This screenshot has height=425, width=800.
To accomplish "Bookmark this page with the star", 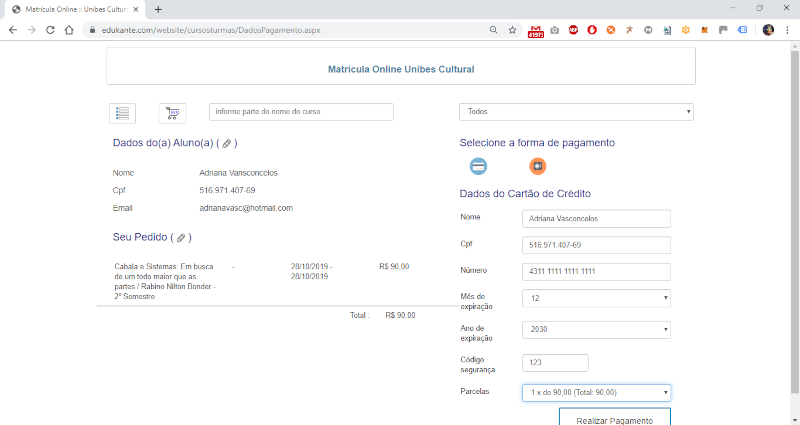I will [x=512, y=30].
